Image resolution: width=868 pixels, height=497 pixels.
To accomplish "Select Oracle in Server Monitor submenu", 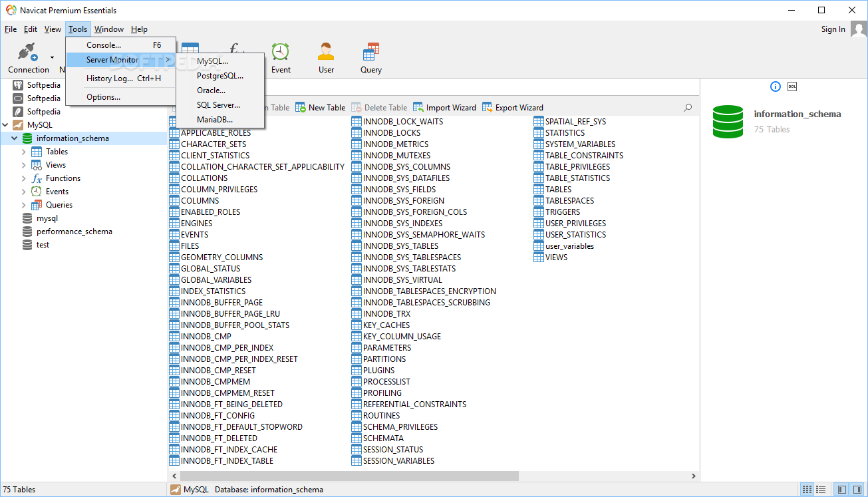I will tap(220, 90).
